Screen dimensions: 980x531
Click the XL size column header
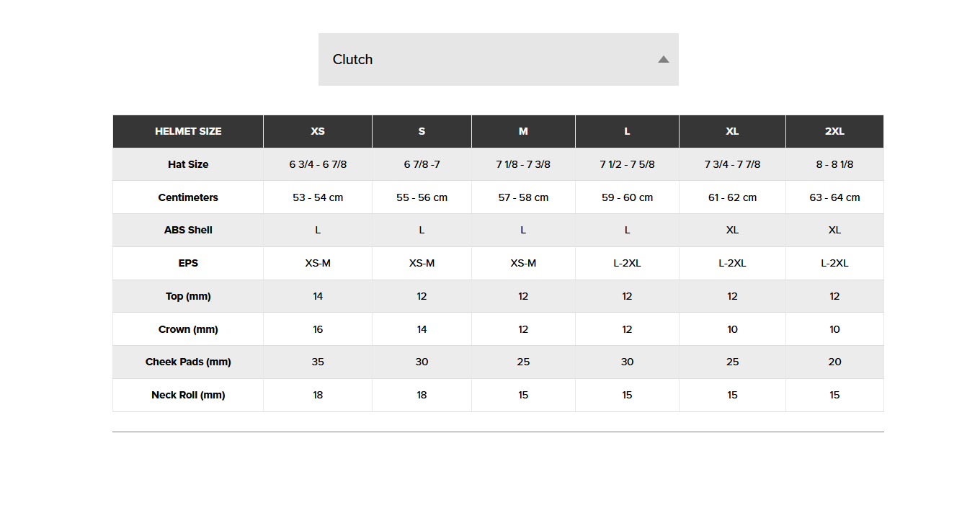(x=732, y=131)
